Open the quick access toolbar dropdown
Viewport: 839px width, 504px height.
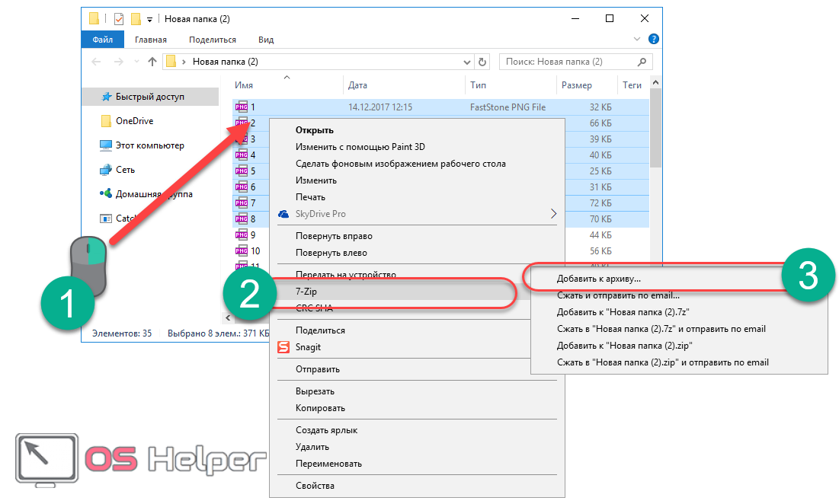[150, 20]
